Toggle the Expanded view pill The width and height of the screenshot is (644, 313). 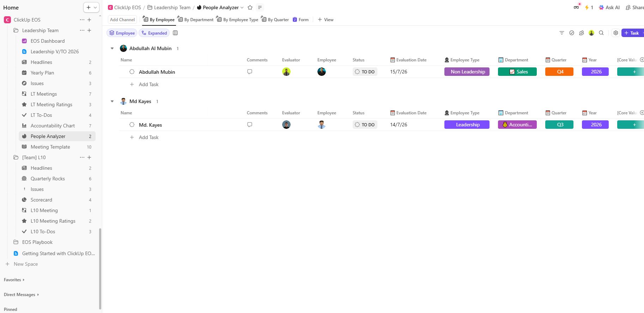coord(154,33)
